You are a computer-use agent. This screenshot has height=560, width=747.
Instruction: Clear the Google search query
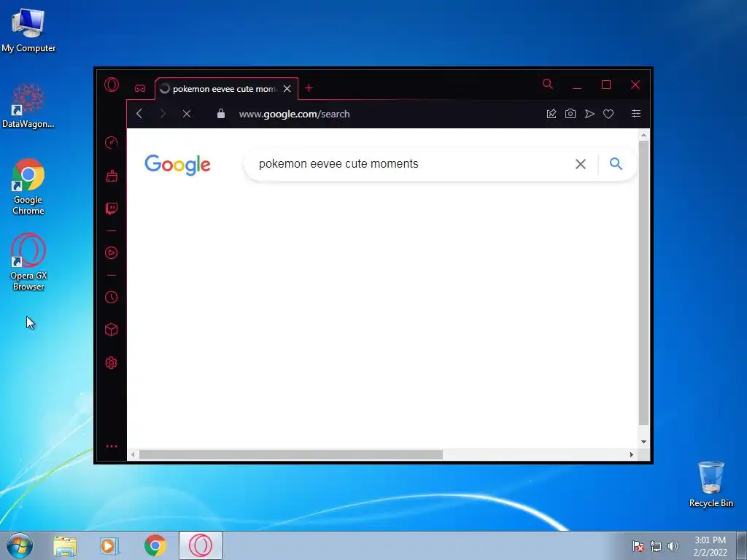[x=580, y=164]
